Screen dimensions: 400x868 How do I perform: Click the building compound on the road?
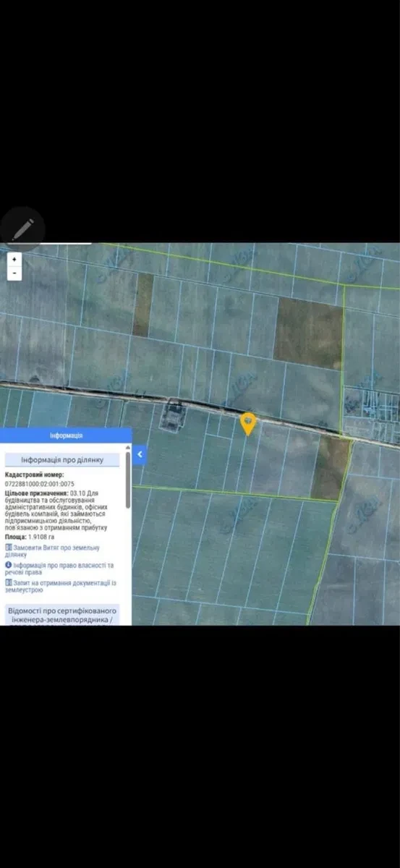tap(174, 415)
